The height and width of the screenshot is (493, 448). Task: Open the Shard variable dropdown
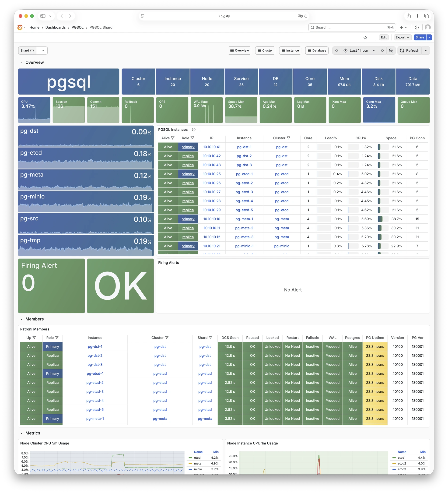[43, 50]
